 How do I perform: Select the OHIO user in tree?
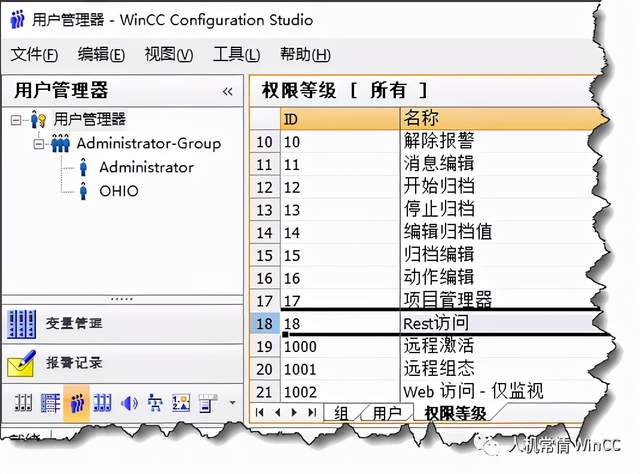pyautogui.click(x=119, y=191)
